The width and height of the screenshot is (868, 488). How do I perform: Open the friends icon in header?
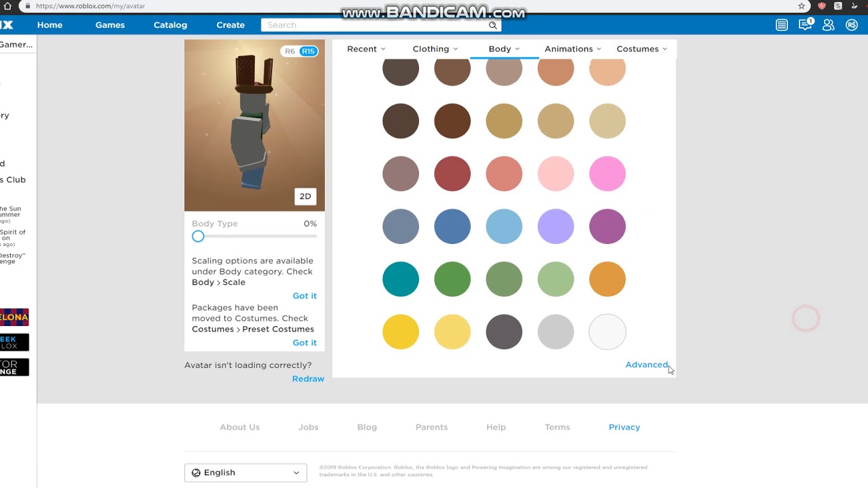828,25
